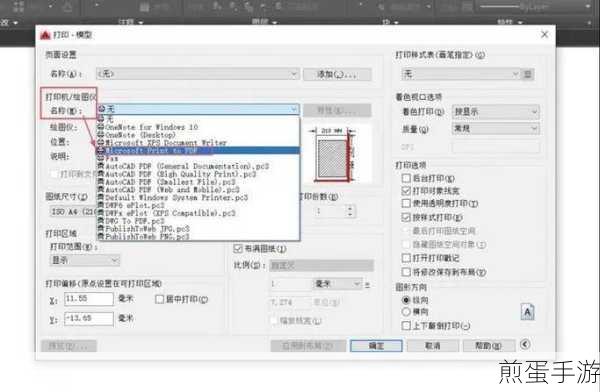Select Microsoft Print to PDF printer
This screenshot has height=392, width=600.
point(197,150)
